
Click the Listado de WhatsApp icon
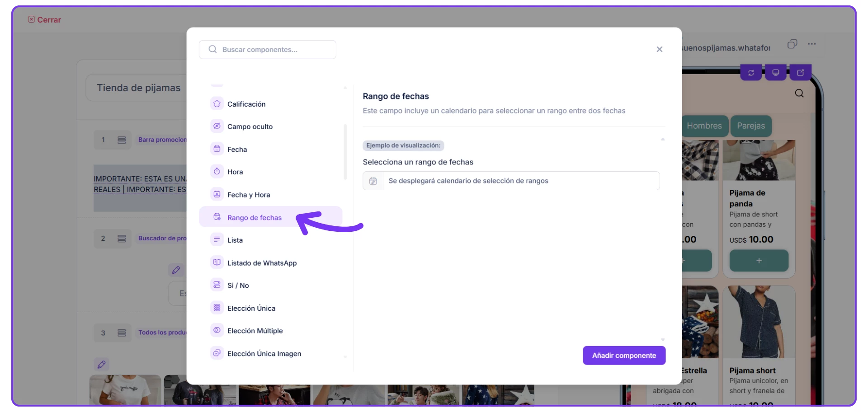pos(217,263)
